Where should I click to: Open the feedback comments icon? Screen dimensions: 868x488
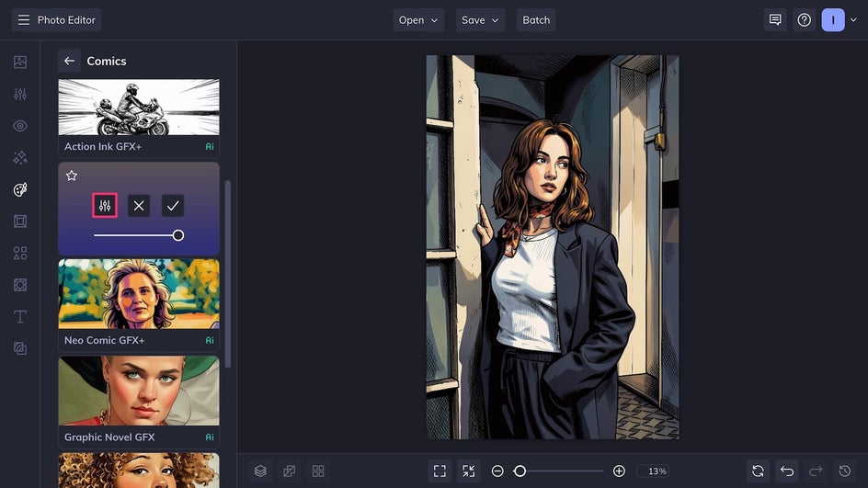click(x=775, y=20)
